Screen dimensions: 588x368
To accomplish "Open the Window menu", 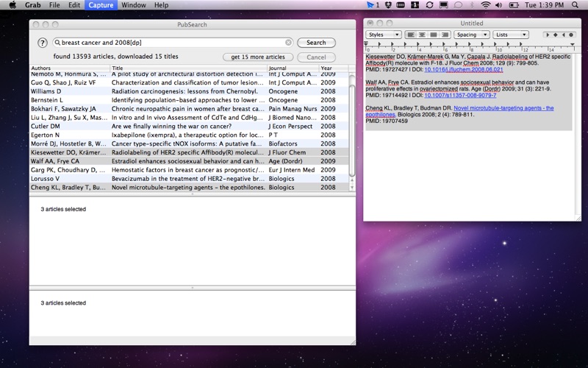I will point(134,5).
